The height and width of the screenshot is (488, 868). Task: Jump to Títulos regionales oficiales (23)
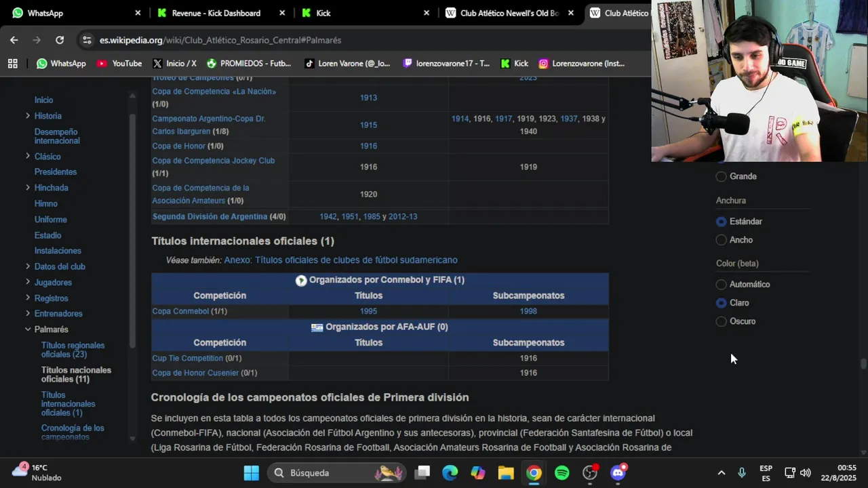pos(73,350)
